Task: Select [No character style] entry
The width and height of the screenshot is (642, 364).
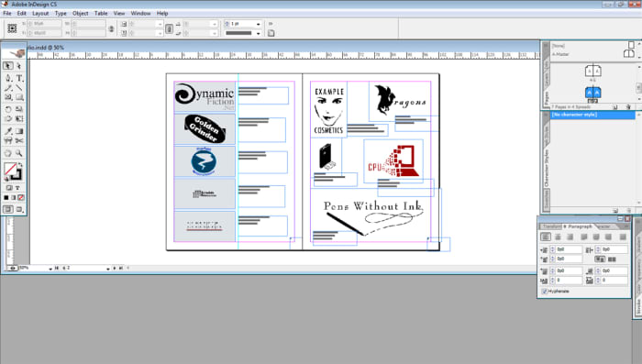Action: tap(592, 115)
